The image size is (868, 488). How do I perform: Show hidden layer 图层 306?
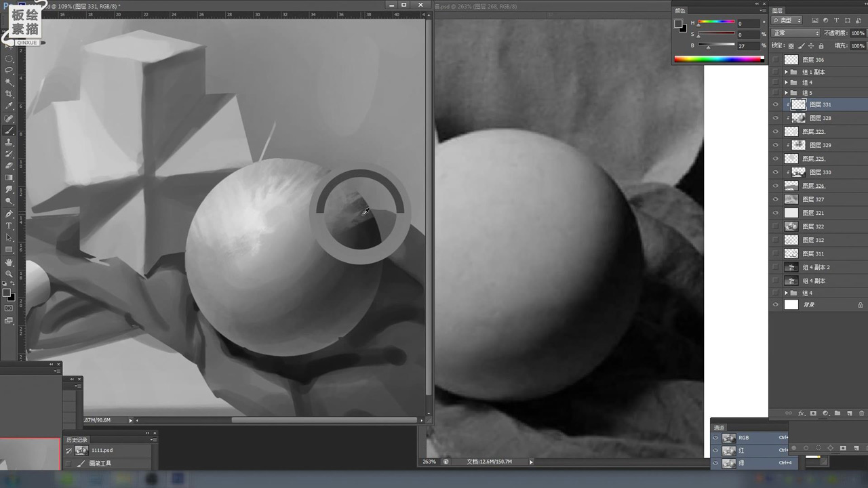776,60
